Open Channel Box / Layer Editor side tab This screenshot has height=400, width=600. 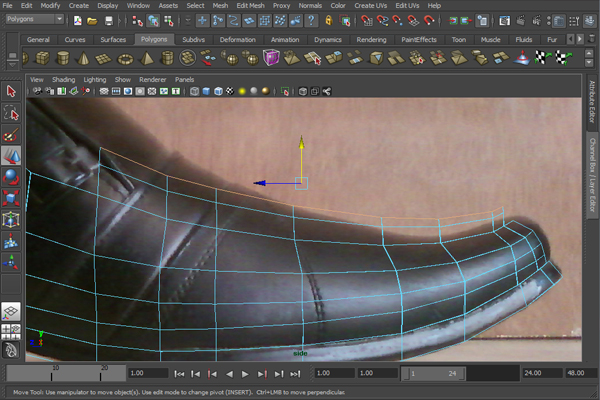tap(592, 175)
